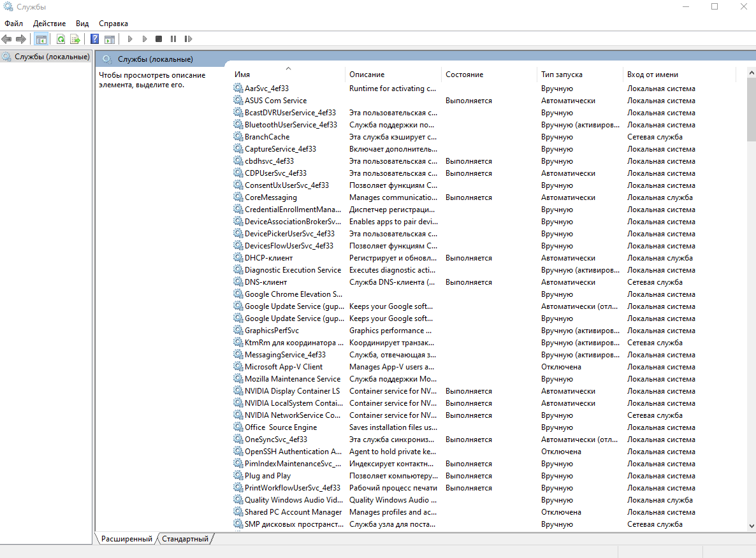This screenshot has height=558, width=756.
Task: Sort by Тип запуска column header
Action: tap(562, 75)
